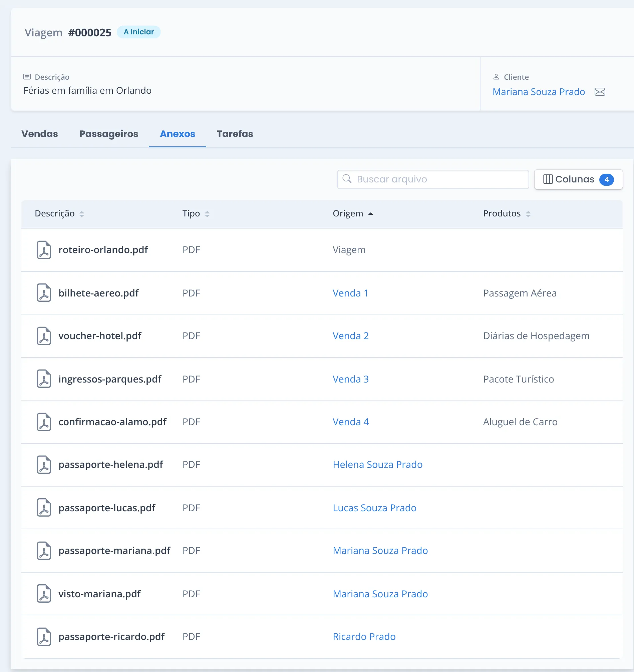This screenshot has height=672, width=634.
Task: Click PDF icon of confirmacao-alamo.pdf
Action: pyautogui.click(x=44, y=422)
